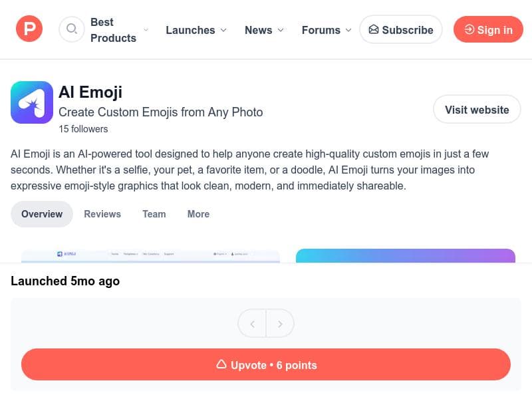Screen dimensions: 532x399
Task: Expand the Best Products dropdown
Action: tap(146, 30)
